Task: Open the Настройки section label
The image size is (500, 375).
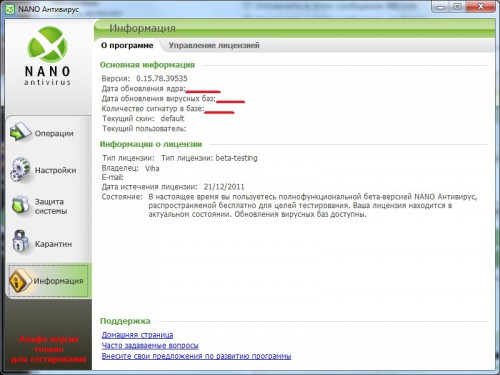Action: click(55, 170)
